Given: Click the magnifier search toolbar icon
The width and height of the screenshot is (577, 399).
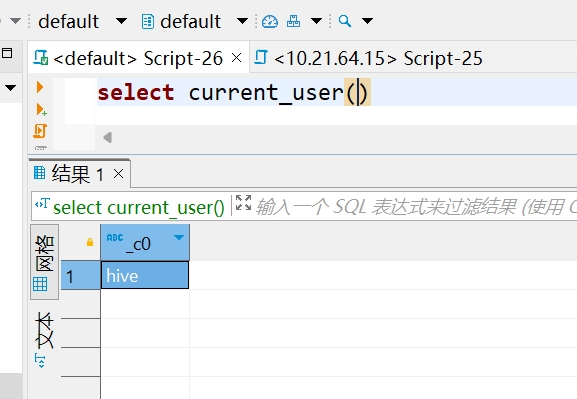Looking at the screenshot, I should pos(344,21).
